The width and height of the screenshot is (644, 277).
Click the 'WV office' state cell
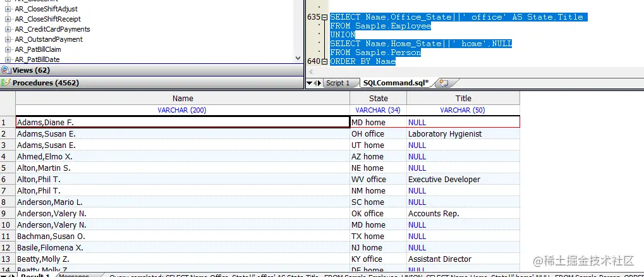click(x=379, y=179)
